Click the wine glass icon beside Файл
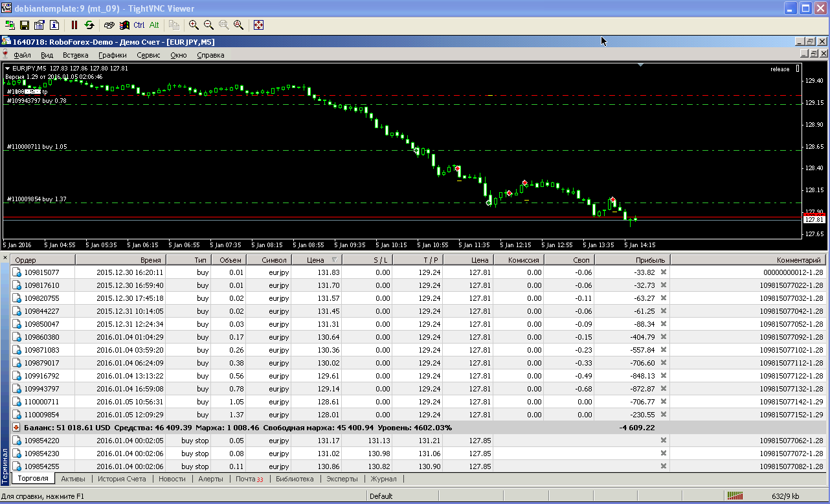This screenshot has height=504, width=830. (6, 55)
